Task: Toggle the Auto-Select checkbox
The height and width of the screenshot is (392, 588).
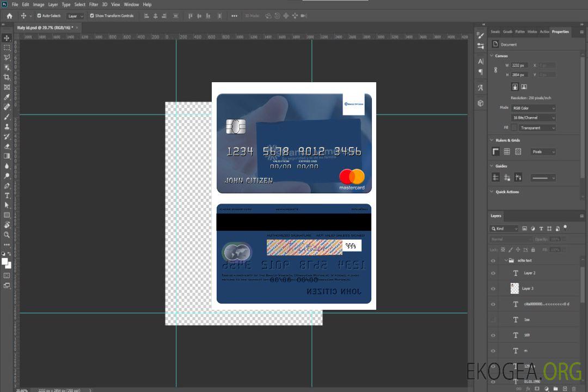Action: click(x=39, y=16)
